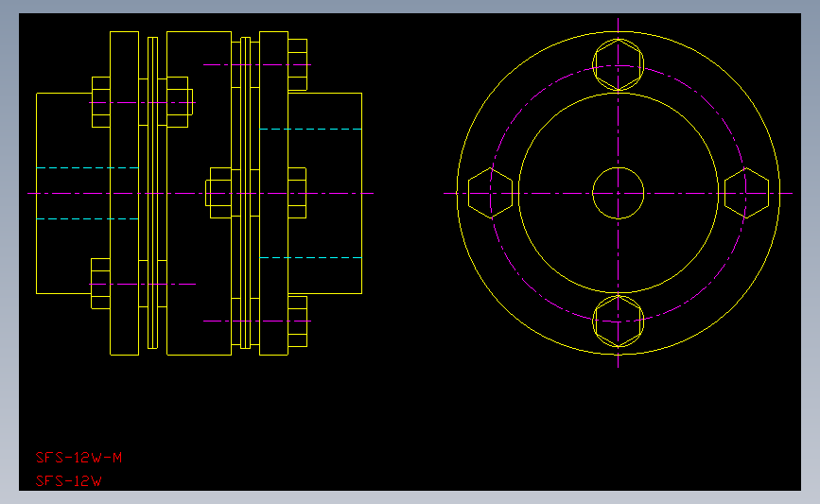Select the bottom bolt hexagon in front view

click(619, 322)
